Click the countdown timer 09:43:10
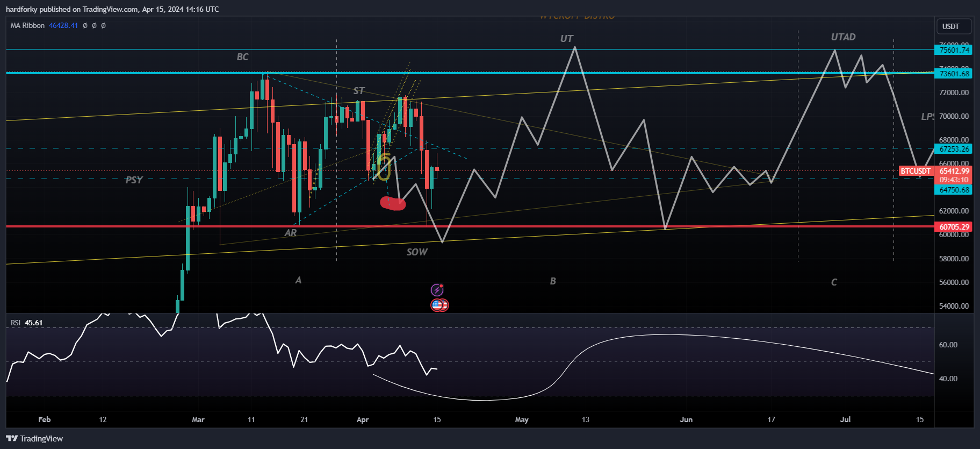This screenshot has width=980, height=449. 954,180
